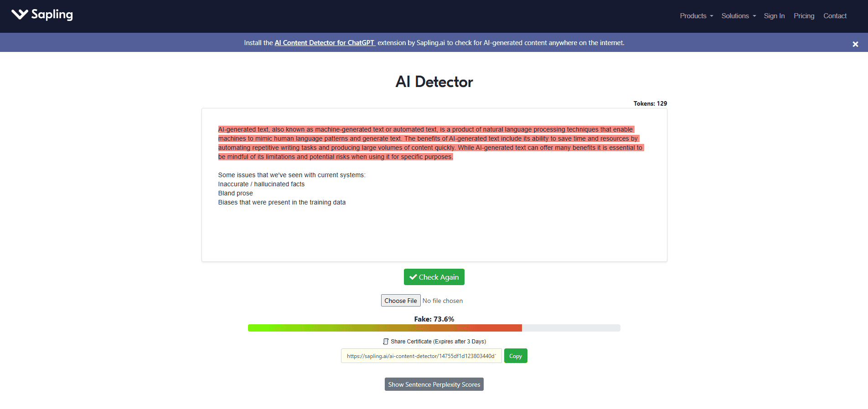Screen dimensions: 868x409
Task: Click the Sapling logo
Action: 42,15
